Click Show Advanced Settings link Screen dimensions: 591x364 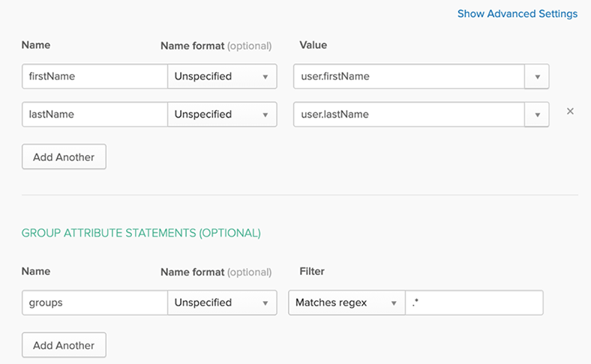(x=517, y=13)
